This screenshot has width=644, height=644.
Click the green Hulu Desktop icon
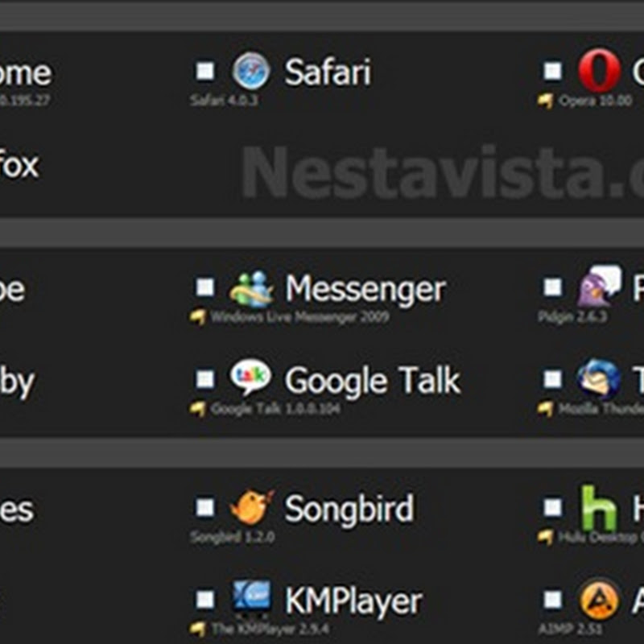599,508
